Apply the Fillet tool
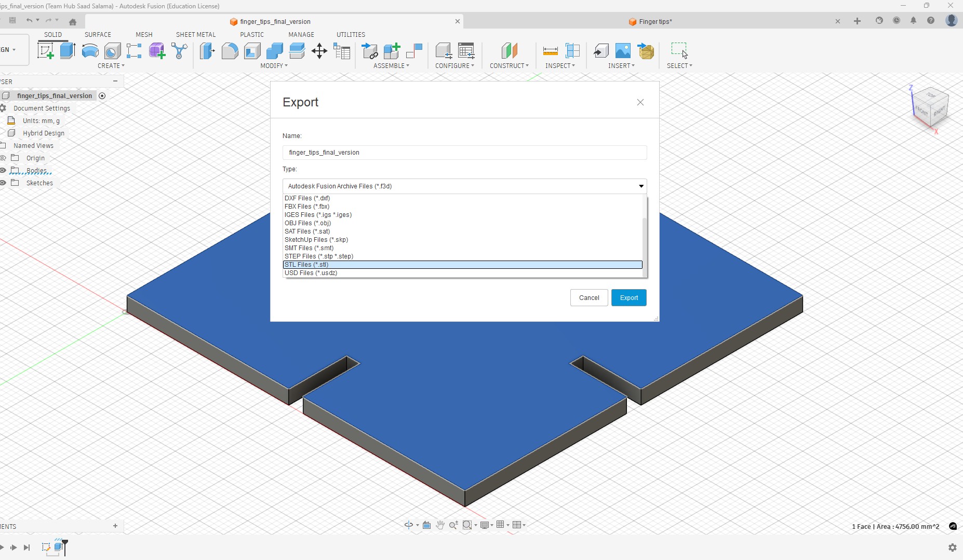963x560 pixels. tap(230, 51)
